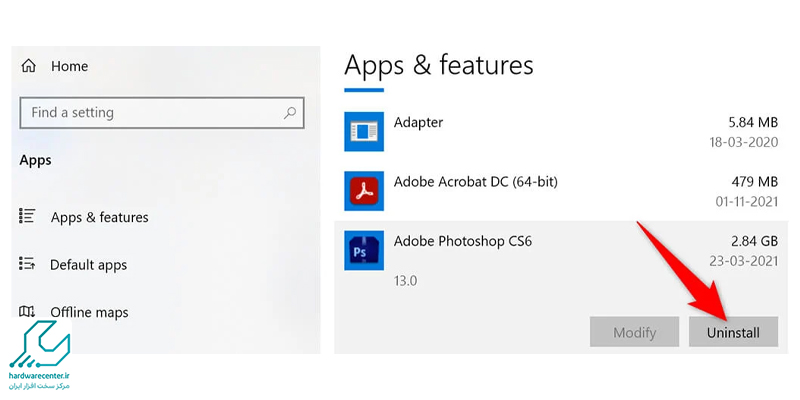
Task: Click the Offline maps icon
Action: pos(27,311)
